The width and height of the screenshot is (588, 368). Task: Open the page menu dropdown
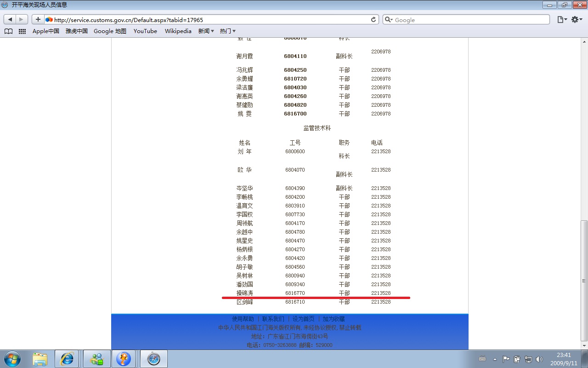coord(561,20)
